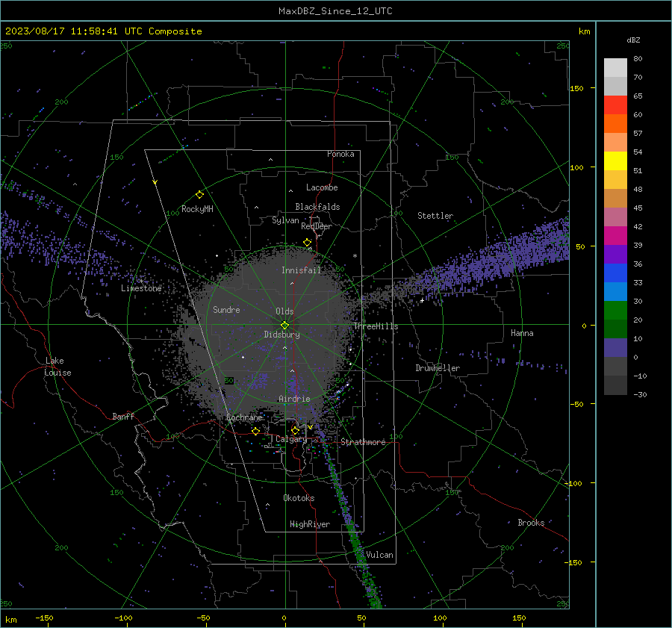Click the Cochrane label
The height and width of the screenshot is (628, 672).
click(x=244, y=417)
